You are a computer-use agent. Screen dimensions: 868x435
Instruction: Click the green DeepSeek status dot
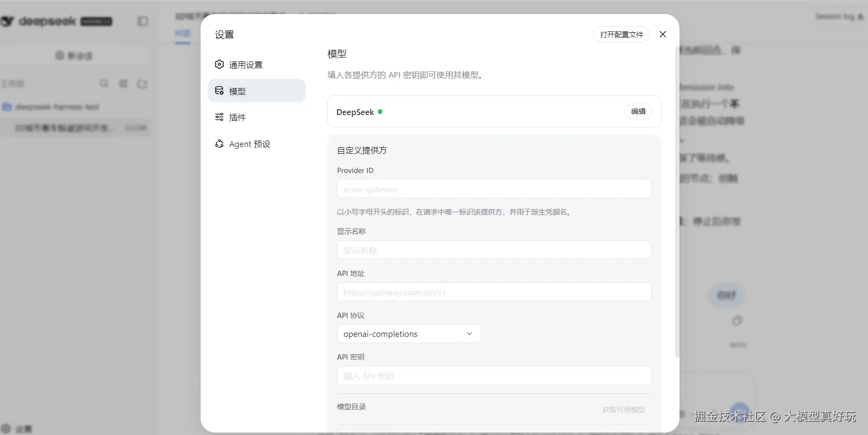380,112
